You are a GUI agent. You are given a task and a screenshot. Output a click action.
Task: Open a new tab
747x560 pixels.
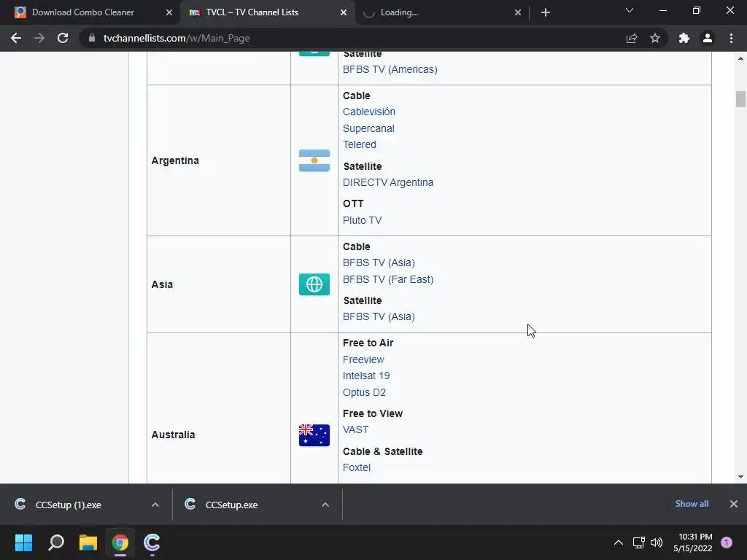pyautogui.click(x=546, y=12)
